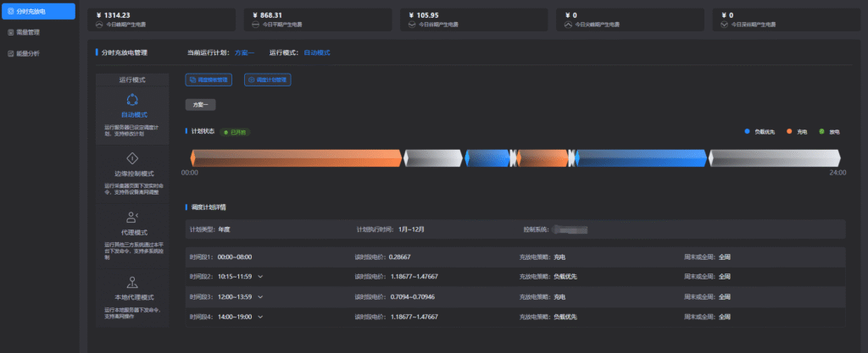Click the 边缘控制模式 diamond icon

point(131,158)
